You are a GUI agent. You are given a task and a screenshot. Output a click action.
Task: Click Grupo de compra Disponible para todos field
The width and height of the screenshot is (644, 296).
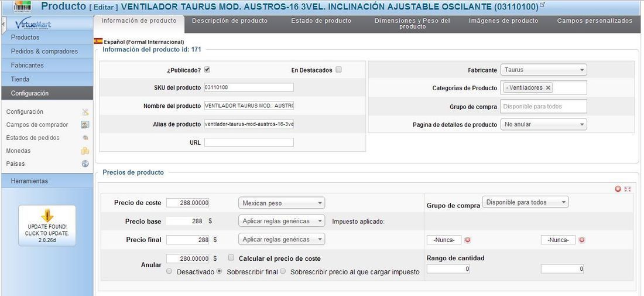(x=543, y=106)
